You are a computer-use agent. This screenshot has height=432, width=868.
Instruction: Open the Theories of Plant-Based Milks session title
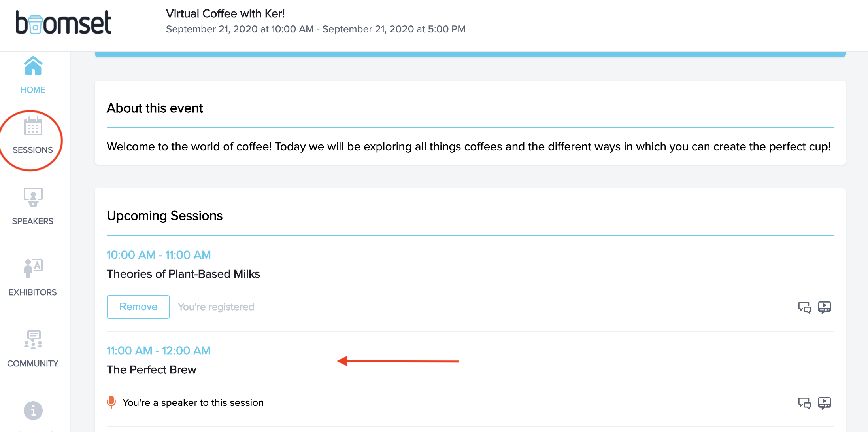click(x=183, y=274)
